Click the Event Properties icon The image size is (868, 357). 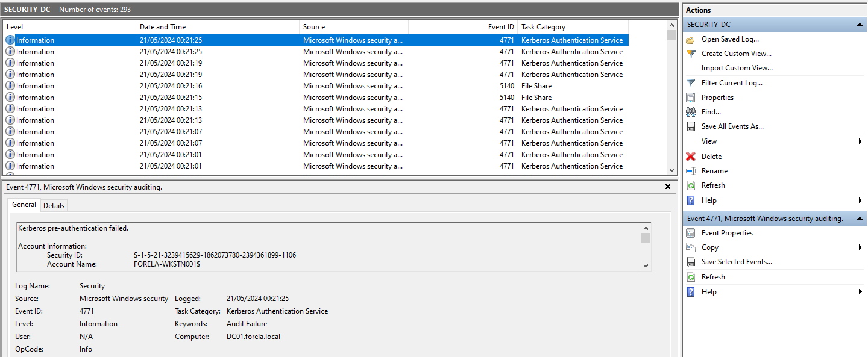coord(691,233)
